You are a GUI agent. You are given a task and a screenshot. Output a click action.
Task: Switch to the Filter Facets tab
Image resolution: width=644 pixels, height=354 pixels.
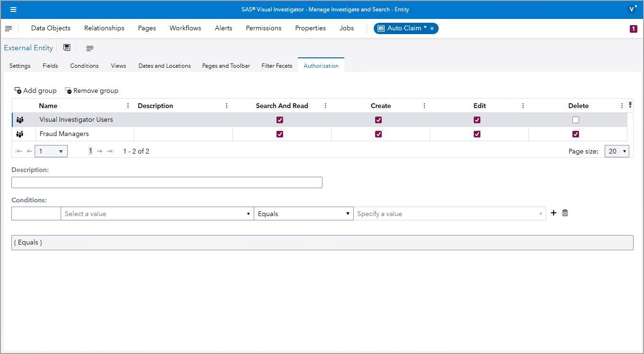point(276,65)
